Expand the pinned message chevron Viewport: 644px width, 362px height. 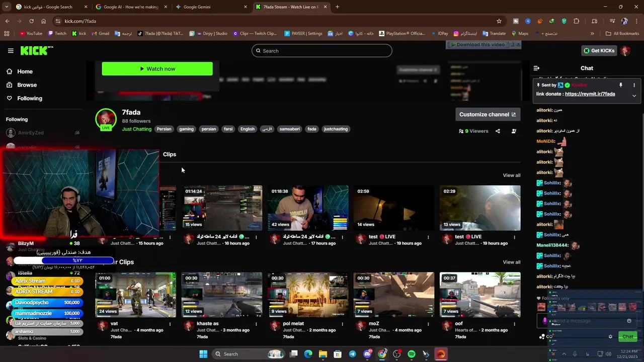(634, 96)
